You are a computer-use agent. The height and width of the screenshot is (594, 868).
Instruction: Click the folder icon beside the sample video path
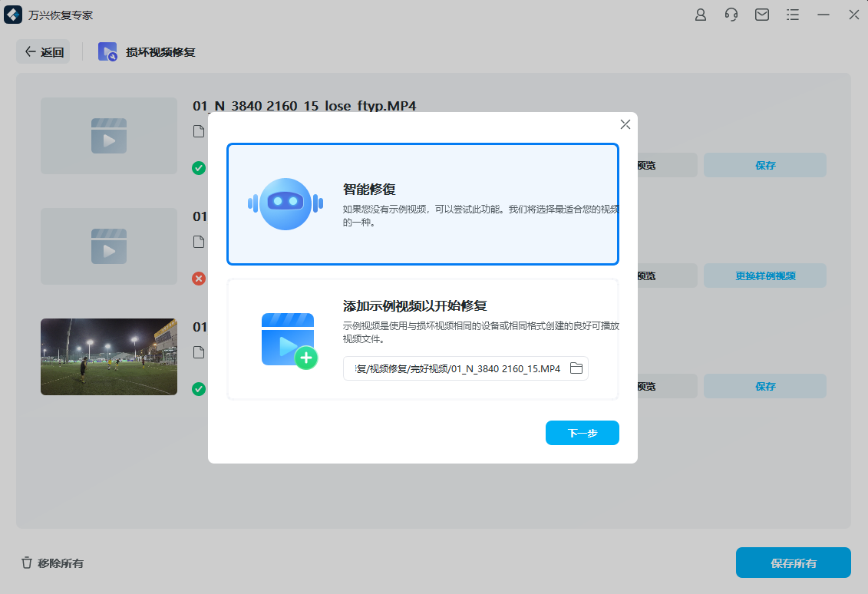[x=577, y=368]
